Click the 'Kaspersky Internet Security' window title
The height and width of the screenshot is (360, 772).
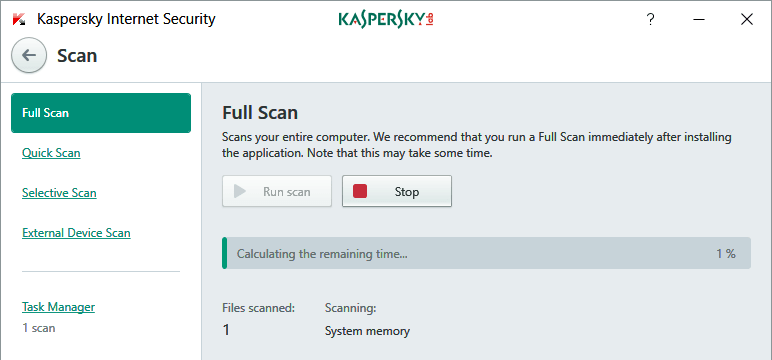(x=126, y=19)
